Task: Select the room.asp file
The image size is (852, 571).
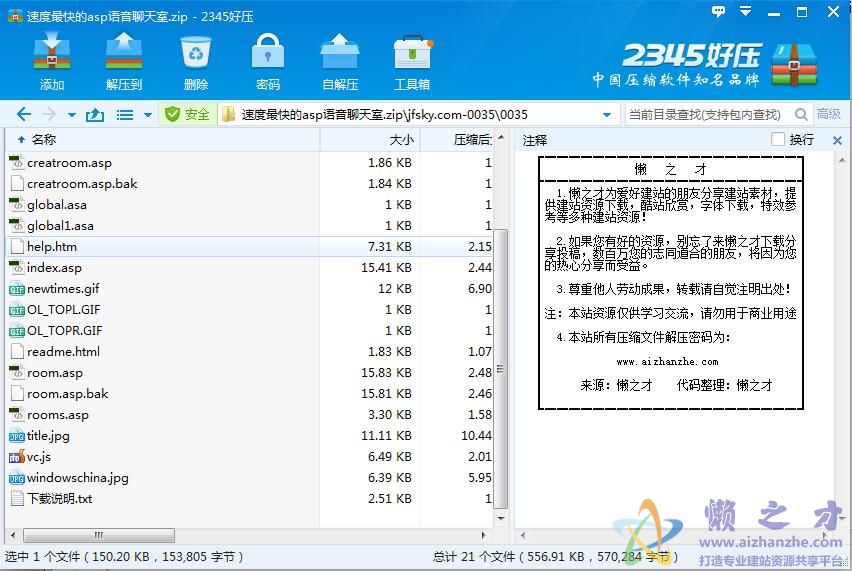Action: click(55, 373)
